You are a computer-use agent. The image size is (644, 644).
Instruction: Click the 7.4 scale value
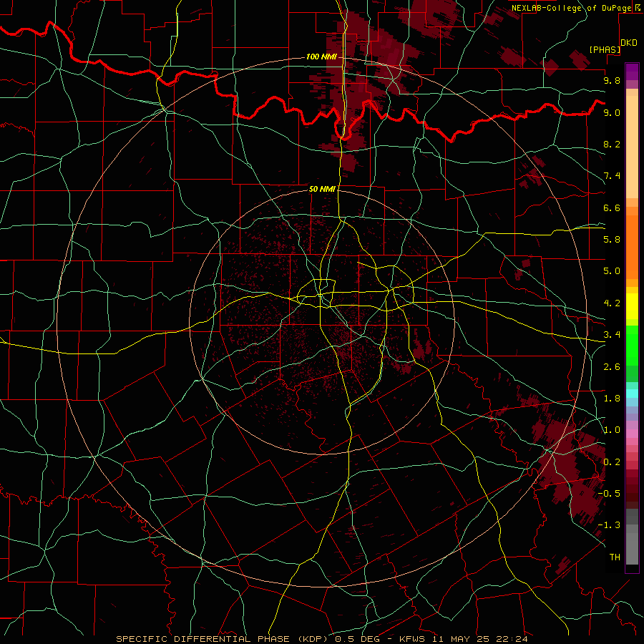612,176
